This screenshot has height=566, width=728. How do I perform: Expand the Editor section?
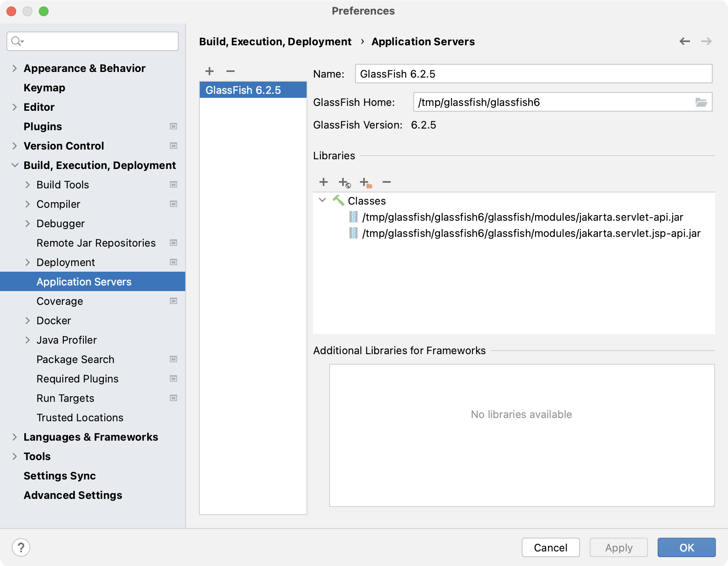point(15,107)
